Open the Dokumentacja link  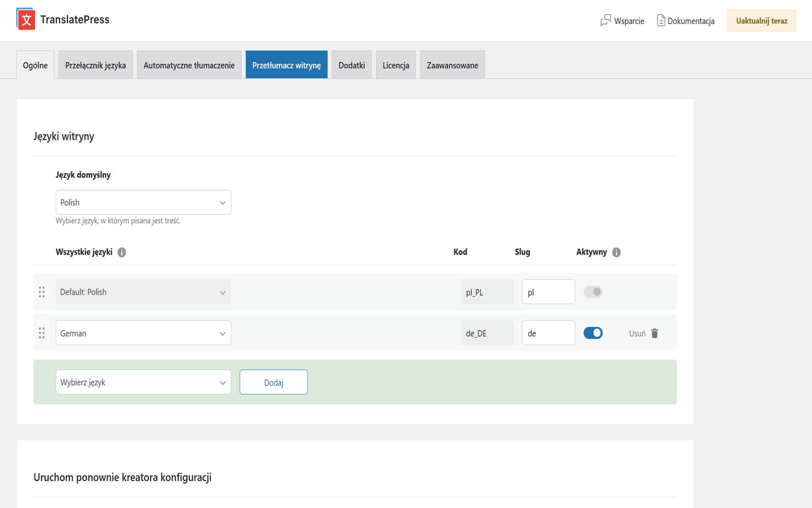click(x=686, y=20)
